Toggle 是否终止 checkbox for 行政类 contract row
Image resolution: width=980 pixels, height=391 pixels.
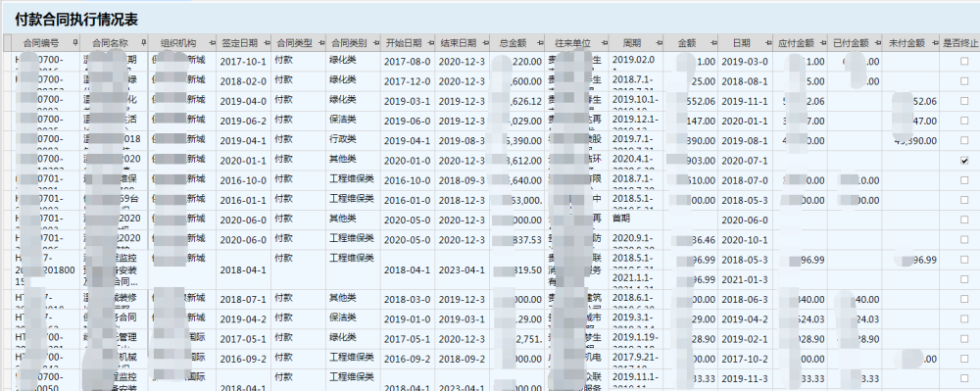pyautogui.click(x=965, y=140)
